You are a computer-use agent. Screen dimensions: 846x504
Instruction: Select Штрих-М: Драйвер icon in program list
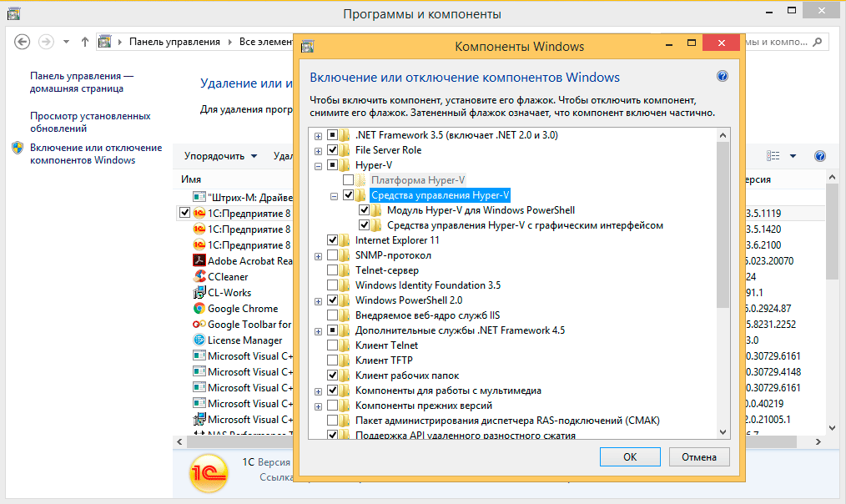(199, 197)
